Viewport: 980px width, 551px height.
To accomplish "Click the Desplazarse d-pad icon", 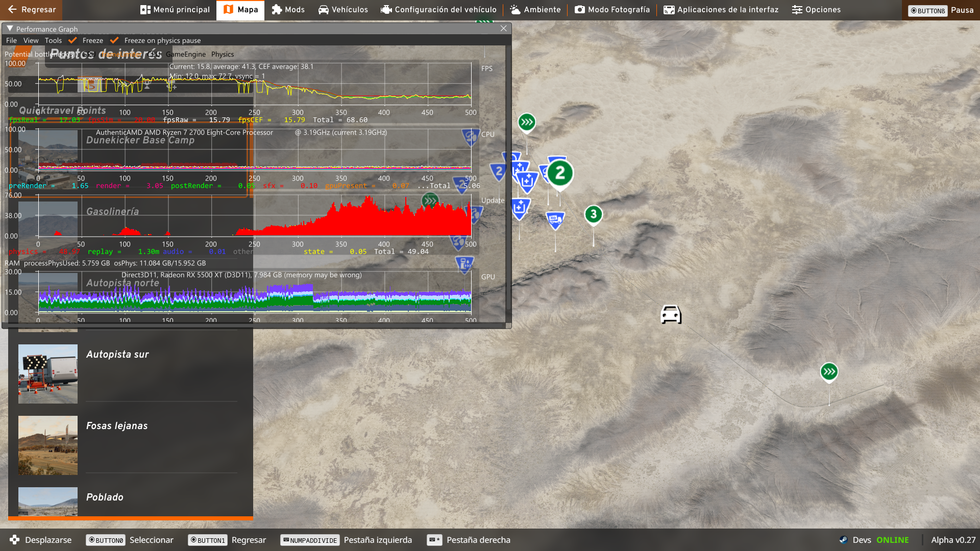I will coord(14,540).
